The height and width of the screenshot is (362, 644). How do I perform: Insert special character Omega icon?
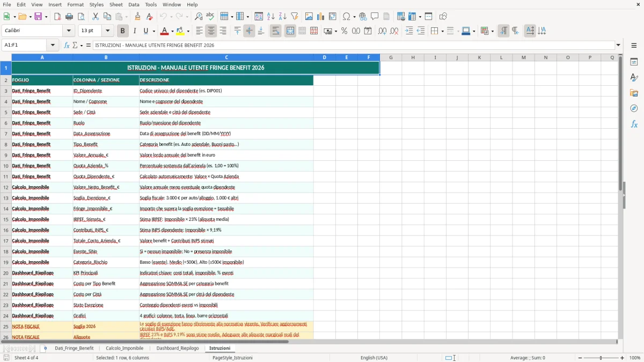pyautogui.click(x=346, y=17)
